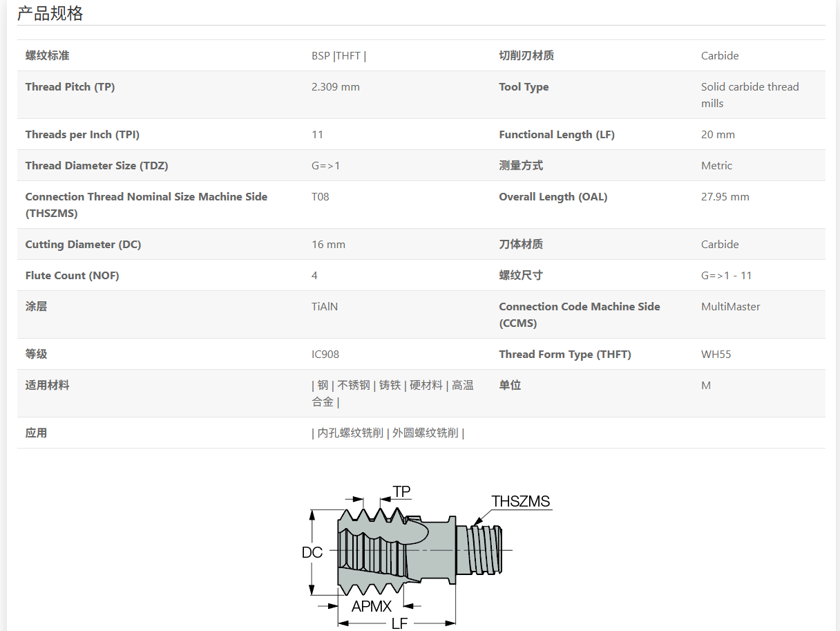Click the APMX label in the diagram
The height and width of the screenshot is (631, 840).
[371, 606]
